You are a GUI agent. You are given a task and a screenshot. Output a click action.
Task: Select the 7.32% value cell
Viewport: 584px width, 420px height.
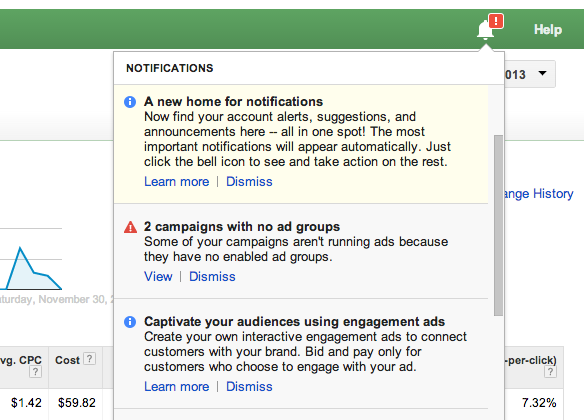(539, 403)
